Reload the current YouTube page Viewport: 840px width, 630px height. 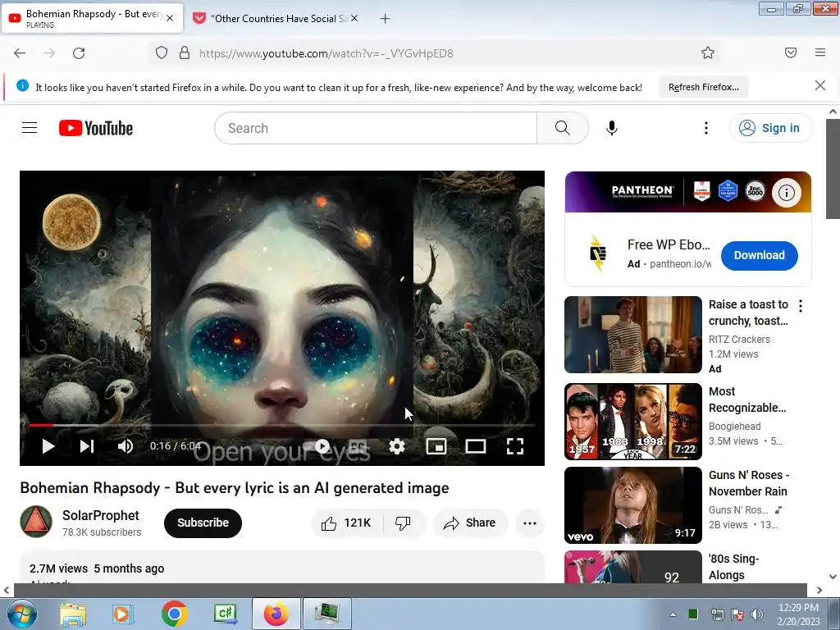(x=79, y=53)
